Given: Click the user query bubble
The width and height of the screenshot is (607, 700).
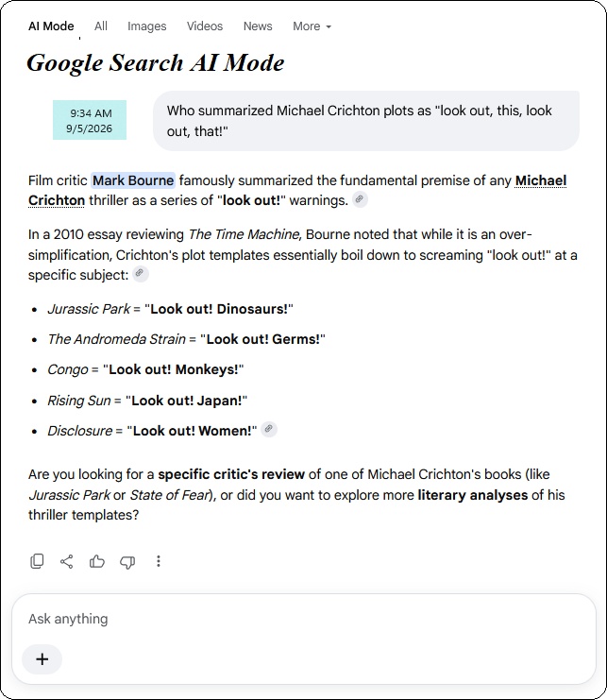Looking at the screenshot, I should click(366, 121).
